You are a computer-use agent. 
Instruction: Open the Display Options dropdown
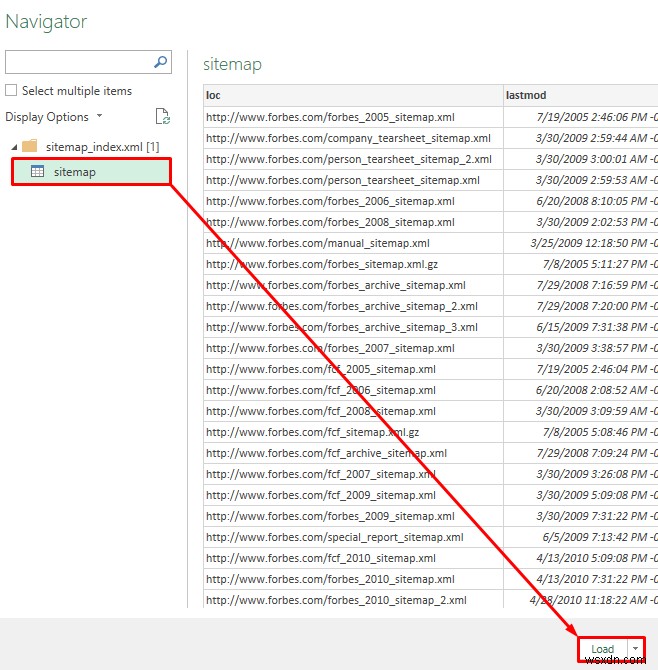[x=54, y=117]
